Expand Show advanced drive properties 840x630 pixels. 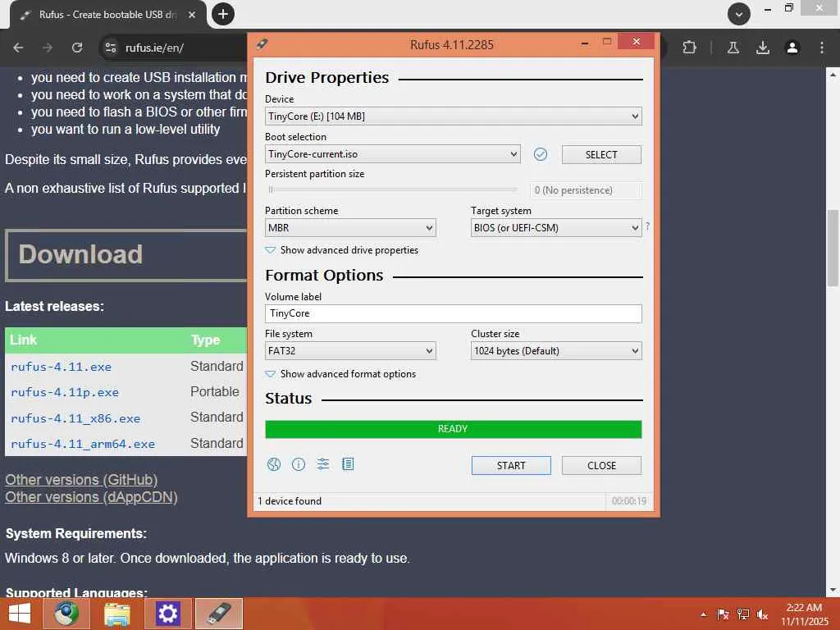coord(342,250)
